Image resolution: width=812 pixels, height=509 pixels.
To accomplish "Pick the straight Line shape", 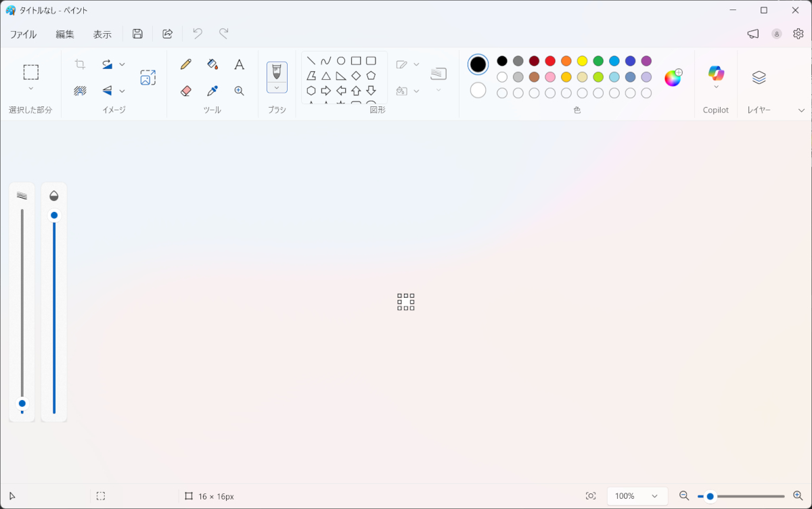I will click(311, 61).
